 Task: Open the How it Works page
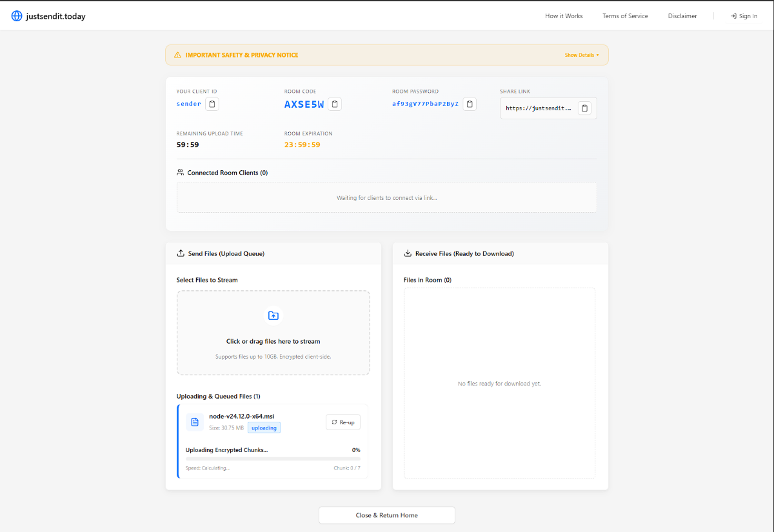(x=564, y=16)
